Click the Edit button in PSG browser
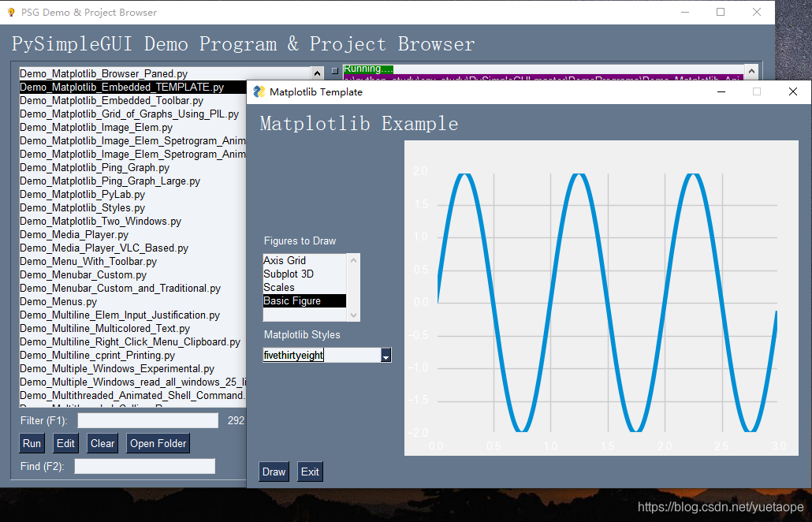Screen dimensions: 812x522 (65, 443)
